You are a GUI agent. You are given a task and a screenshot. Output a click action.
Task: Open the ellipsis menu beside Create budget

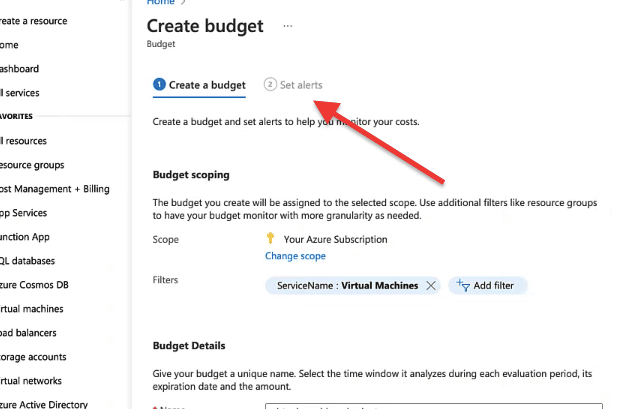(288, 26)
